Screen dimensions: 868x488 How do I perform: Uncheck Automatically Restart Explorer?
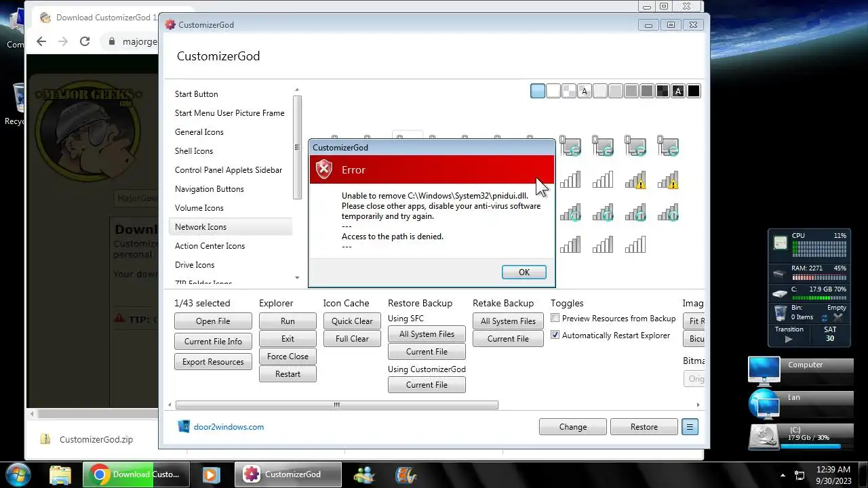tap(555, 335)
